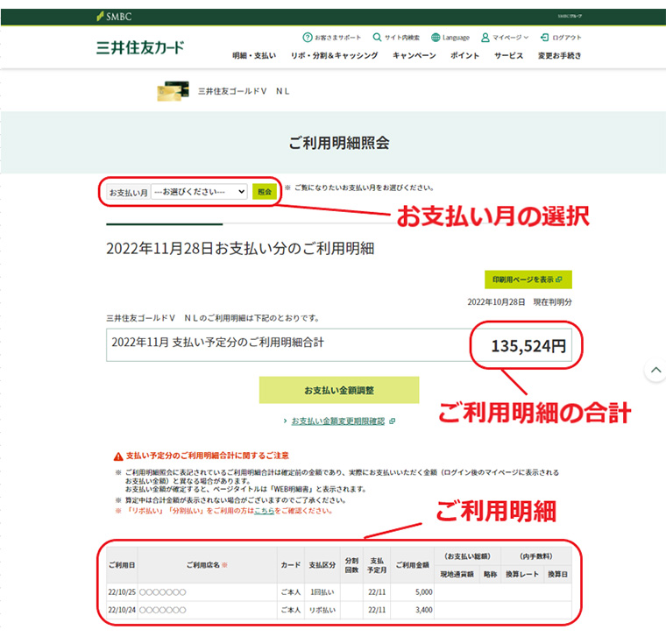This screenshot has width=666, height=644.
Task: Open the こちら link in リボ払い note
Action: [264, 511]
